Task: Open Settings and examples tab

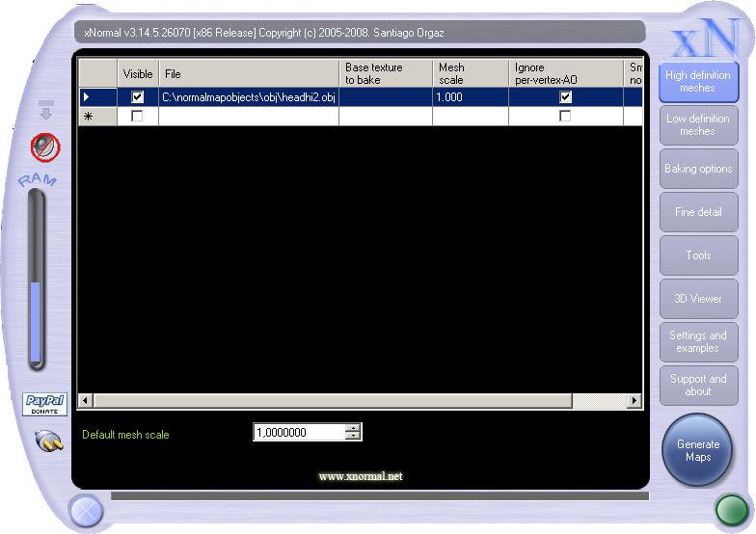Action: [x=698, y=341]
